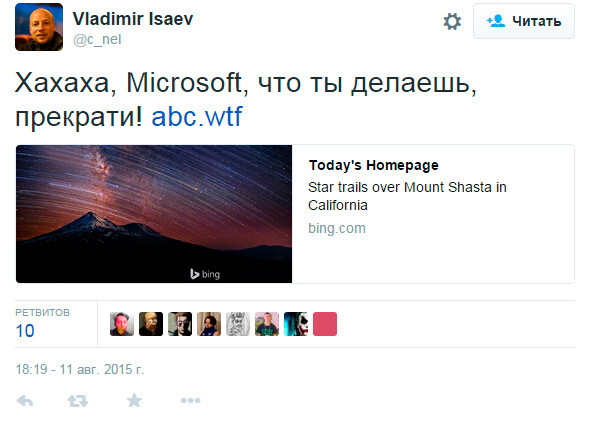Click the solid pink-red retweeter avatar
The width and height of the screenshot is (600, 424).
[x=325, y=324]
